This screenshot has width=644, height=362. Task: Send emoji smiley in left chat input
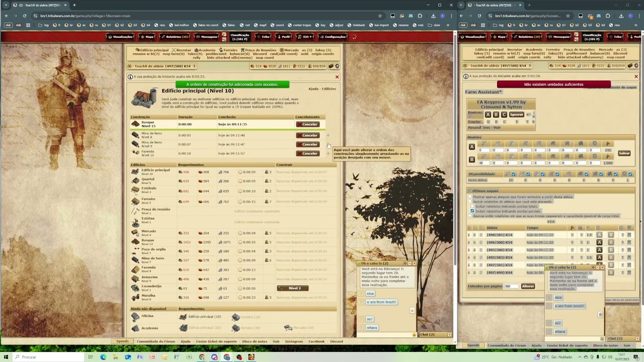tap(414, 334)
